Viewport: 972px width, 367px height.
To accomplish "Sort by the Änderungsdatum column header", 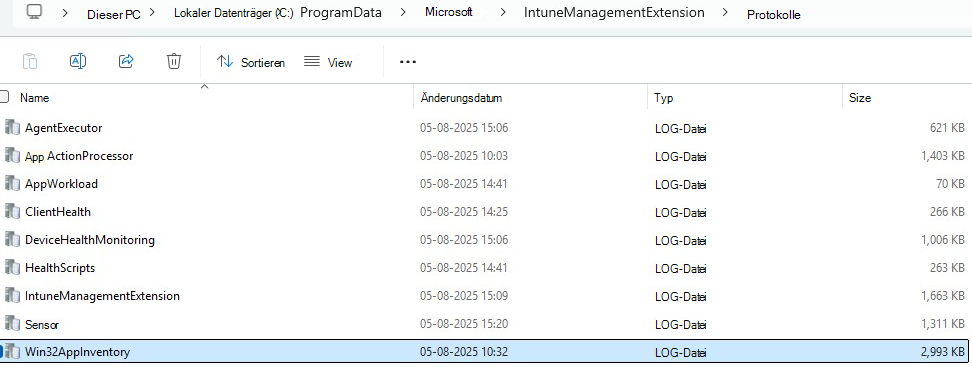I will pos(461,98).
